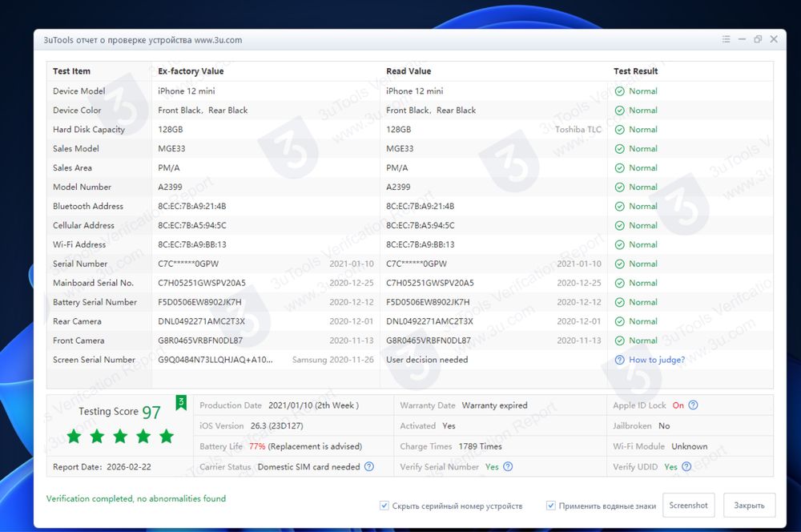Click the read front camera serial G8R0465VRBFN0DL87
This screenshot has height=532, width=801.
(x=429, y=341)
